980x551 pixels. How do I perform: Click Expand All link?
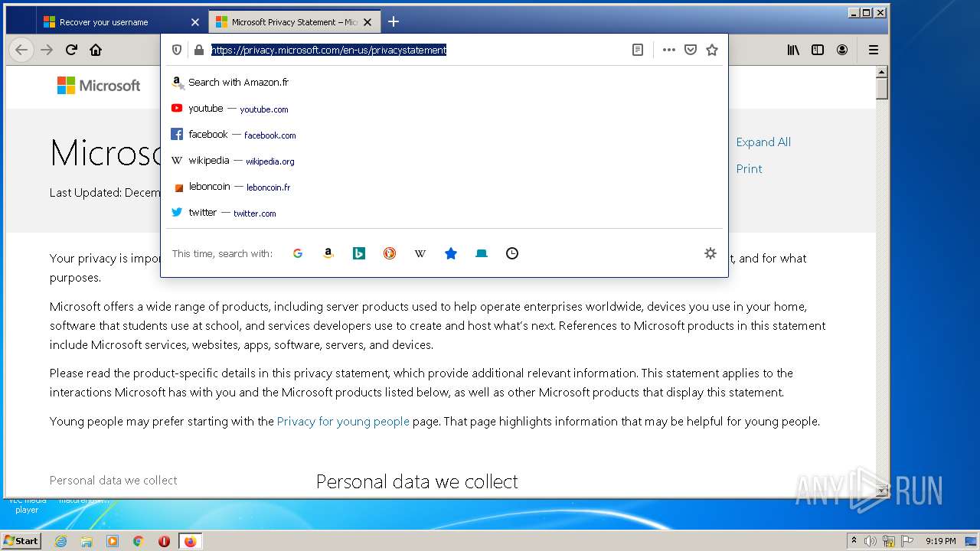click(763, 142)
